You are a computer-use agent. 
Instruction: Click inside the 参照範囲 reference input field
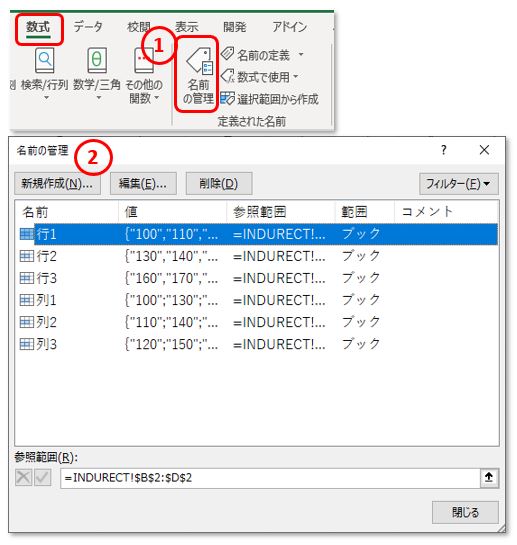(270, 478)
